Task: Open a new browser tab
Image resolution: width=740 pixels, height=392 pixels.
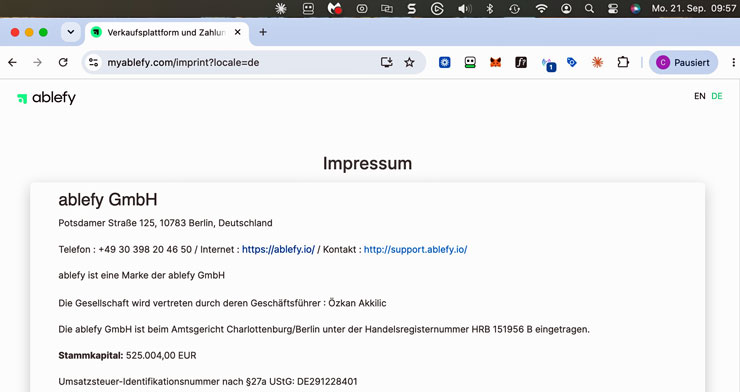Action: tap(263, 32)
